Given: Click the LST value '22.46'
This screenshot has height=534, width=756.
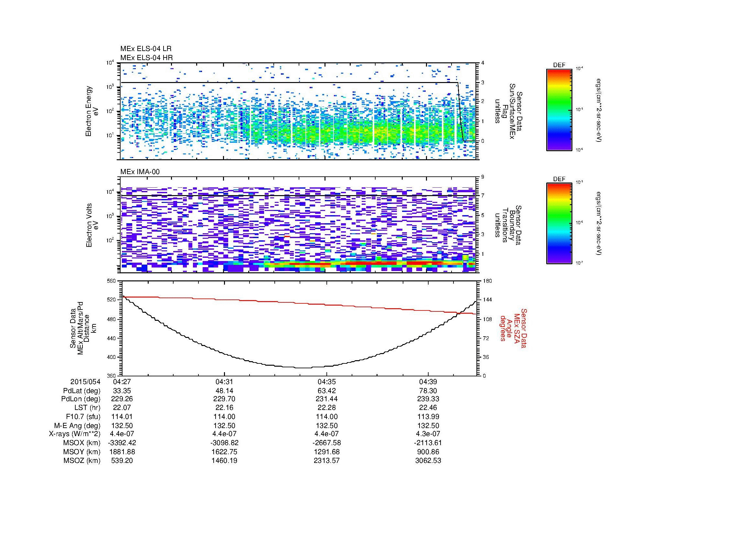Looking at the screenshot, I should (428, 408).
